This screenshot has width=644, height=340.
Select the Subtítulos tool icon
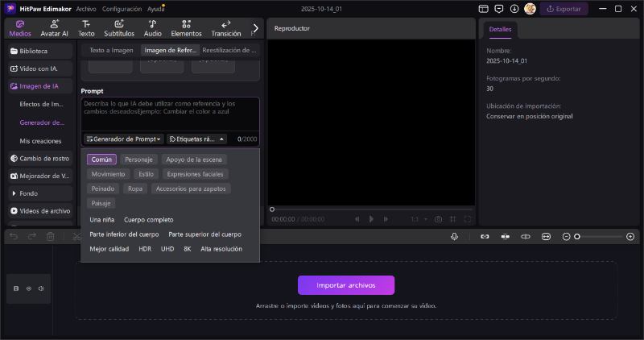click(x=119, y=28)
